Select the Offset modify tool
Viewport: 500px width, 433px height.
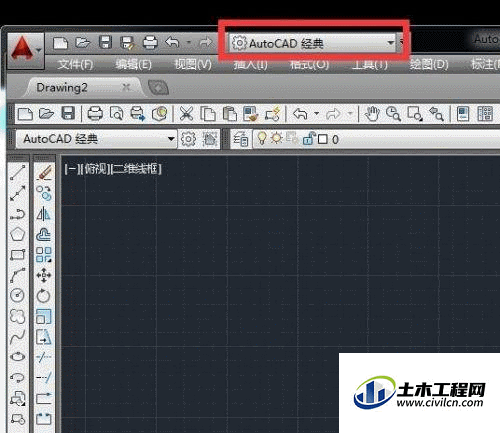point(44,234)
